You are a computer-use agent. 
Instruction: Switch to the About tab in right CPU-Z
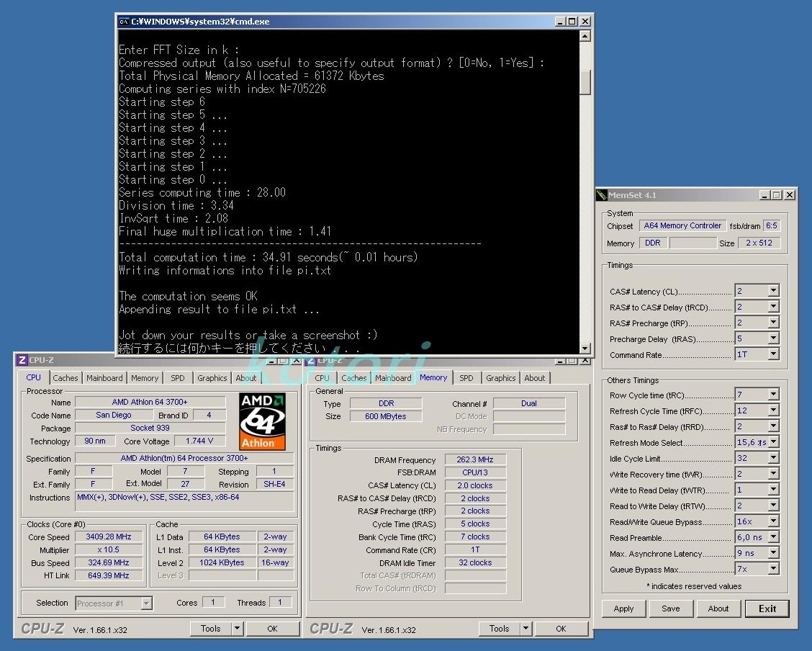(535, 378)
